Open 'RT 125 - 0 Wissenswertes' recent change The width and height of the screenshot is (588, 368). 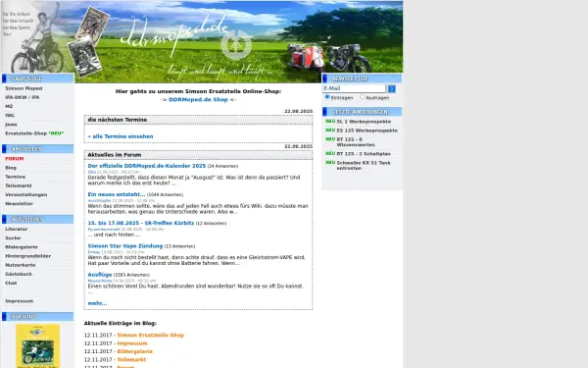tap(356, 142)
